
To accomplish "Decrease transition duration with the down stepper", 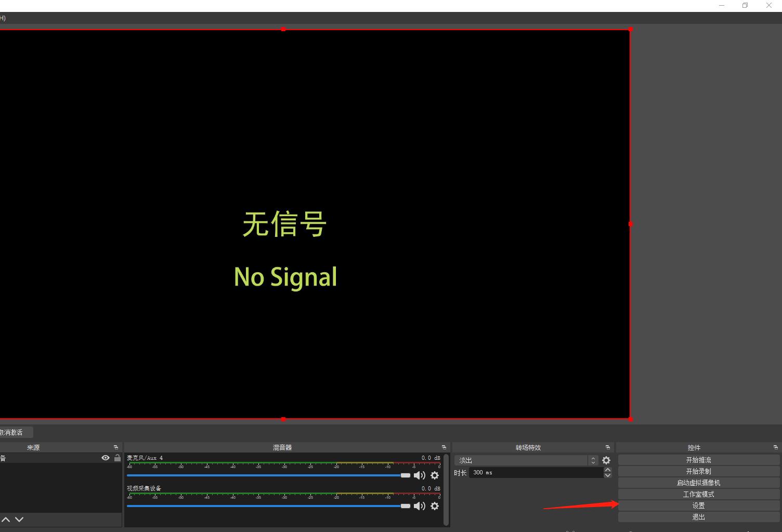I will click(607, 475).
